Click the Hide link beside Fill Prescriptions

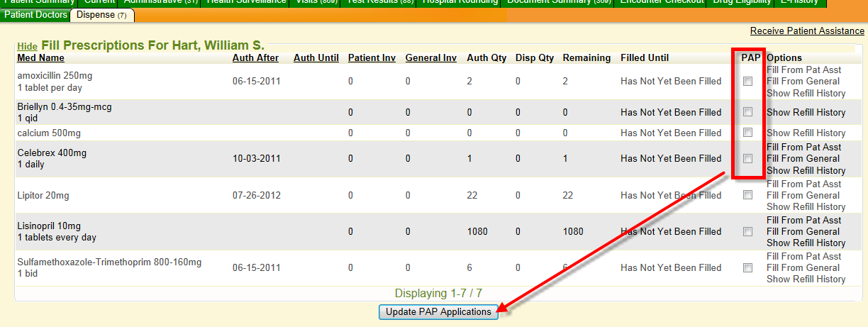click(27, 47)
